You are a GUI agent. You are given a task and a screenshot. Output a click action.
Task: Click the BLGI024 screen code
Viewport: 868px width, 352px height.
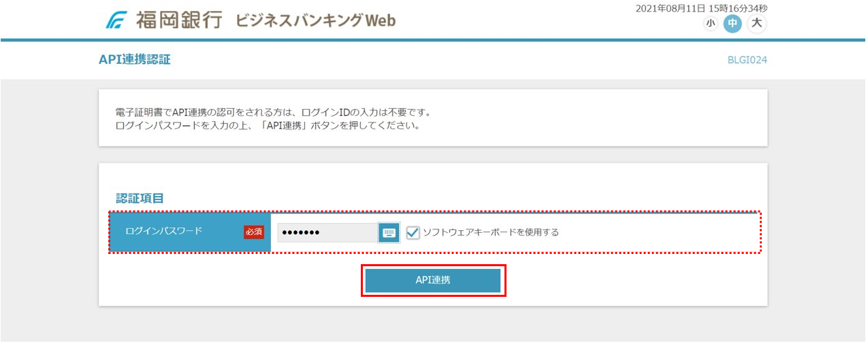click(x=747, y=60)
